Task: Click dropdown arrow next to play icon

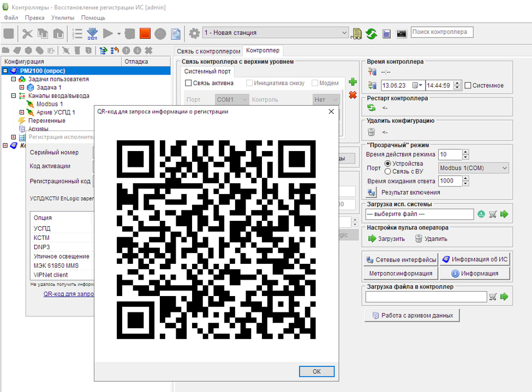Action: click(x=119, y=34)
